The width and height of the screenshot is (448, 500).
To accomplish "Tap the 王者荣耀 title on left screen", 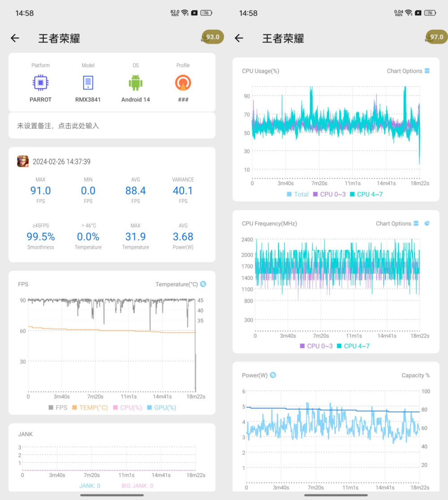I will coord(59,38).
